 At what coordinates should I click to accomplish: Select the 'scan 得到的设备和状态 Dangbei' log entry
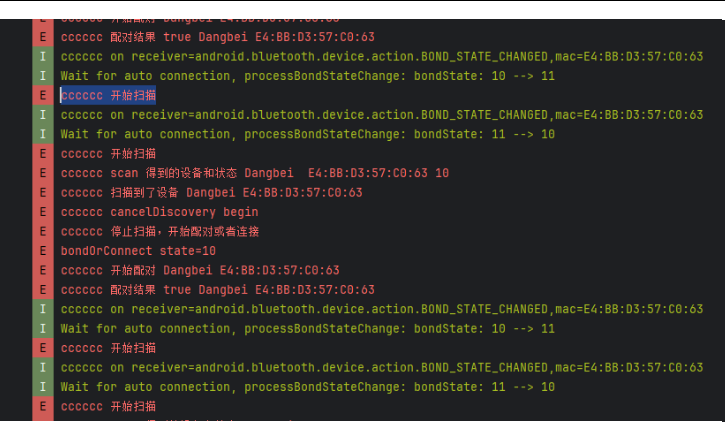255,173
